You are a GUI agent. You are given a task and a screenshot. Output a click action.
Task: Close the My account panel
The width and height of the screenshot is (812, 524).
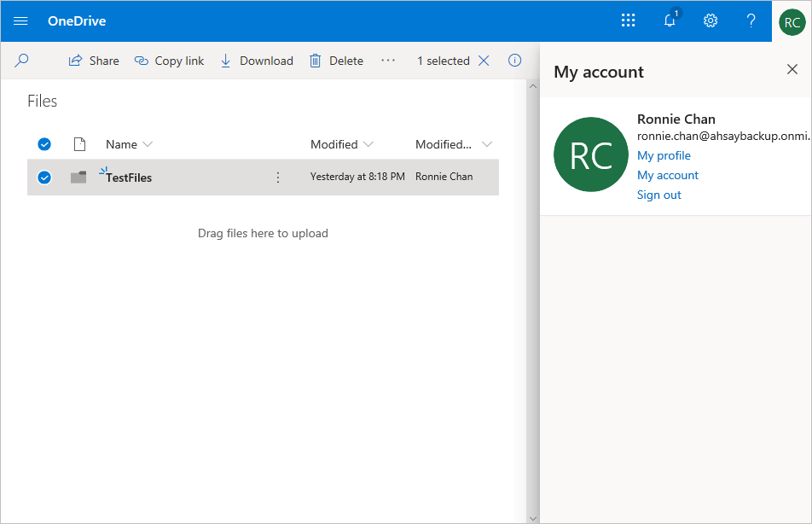click(792, 70)
